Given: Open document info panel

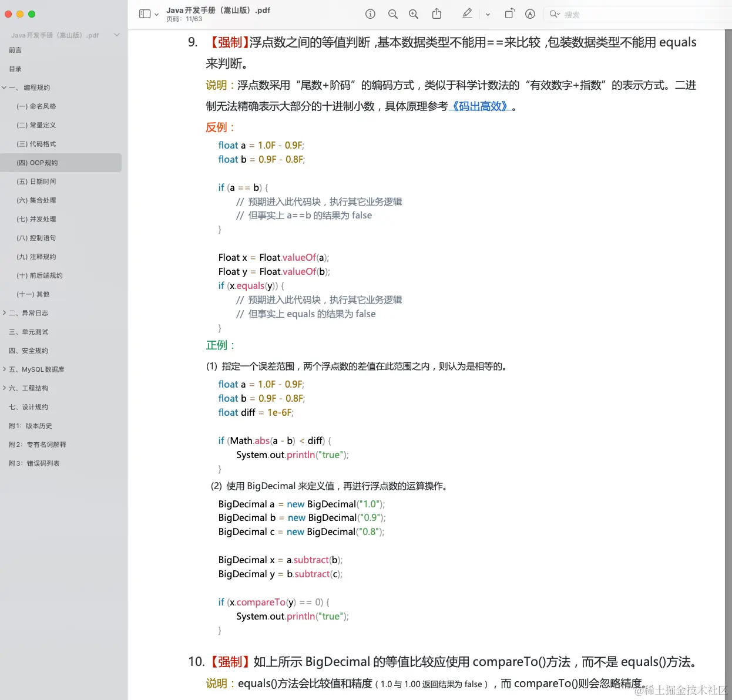Looking at the screenshot, I should pyautogui.click(x=370, y=14).
